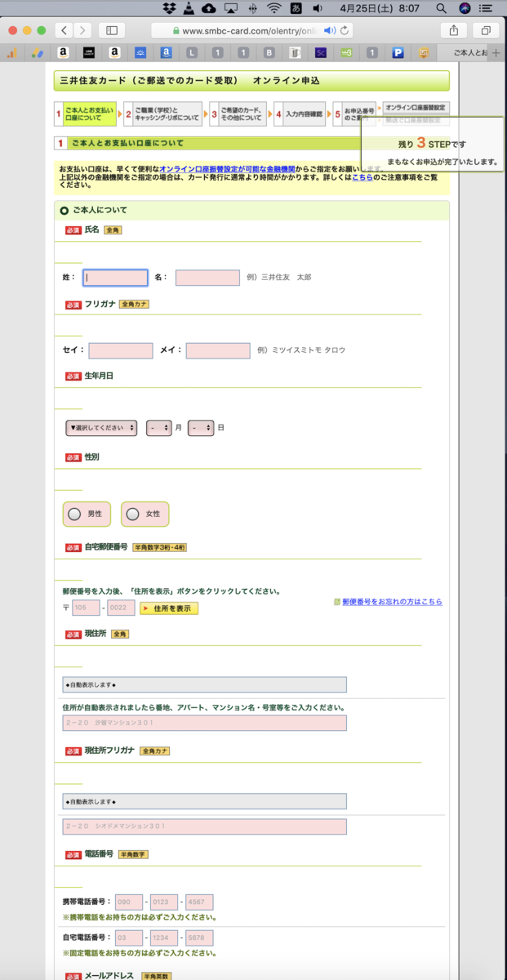Open Spotlight search
The height and width of the screenshot is (980, 507).
(x=442, y=7)
